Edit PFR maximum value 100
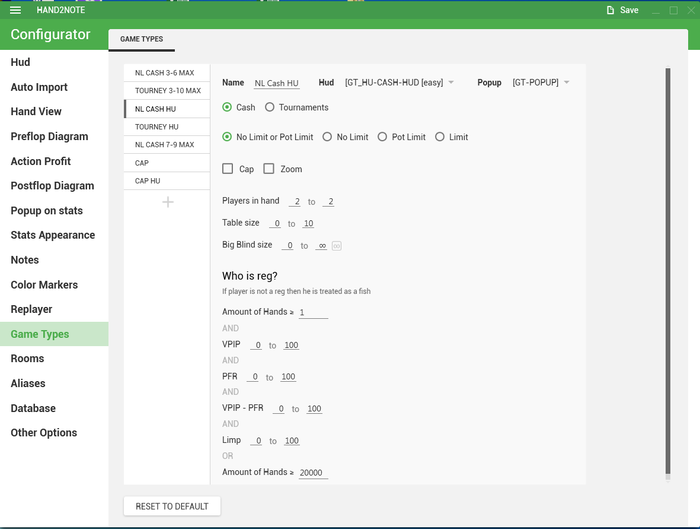 coord(288,377)
